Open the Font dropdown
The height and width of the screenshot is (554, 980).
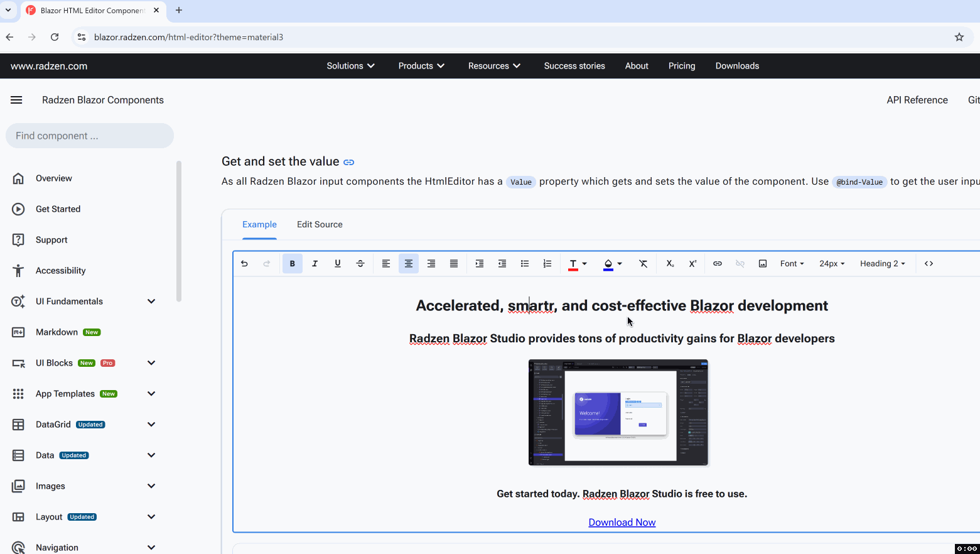point(792,264)
